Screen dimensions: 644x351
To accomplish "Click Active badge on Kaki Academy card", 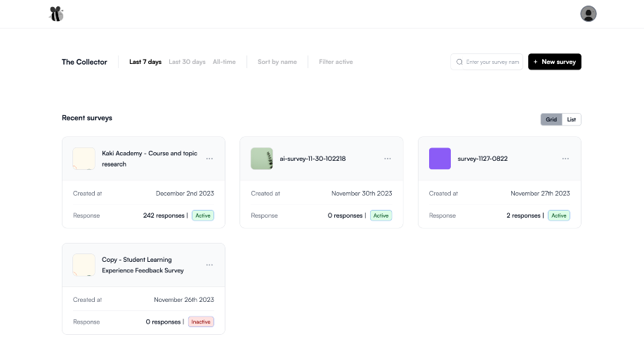I will tap(203, 216).
